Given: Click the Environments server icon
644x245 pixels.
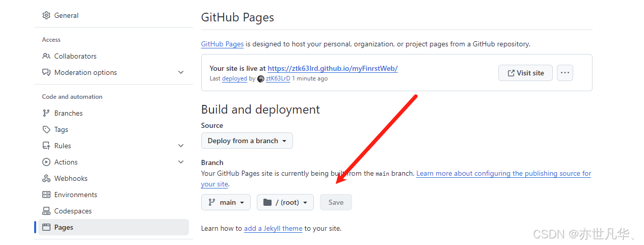Looking at the screenshot, I should [46, 195].
